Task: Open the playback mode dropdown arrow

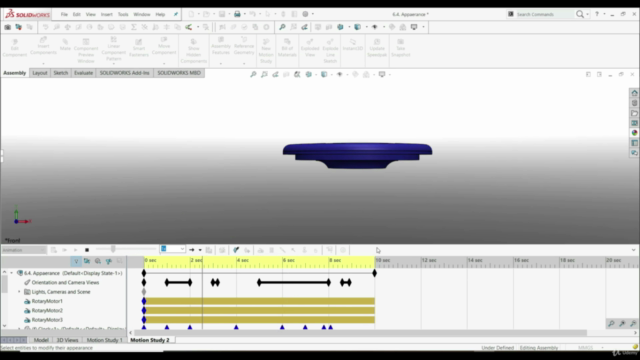Action: click(x=200, y=250)
